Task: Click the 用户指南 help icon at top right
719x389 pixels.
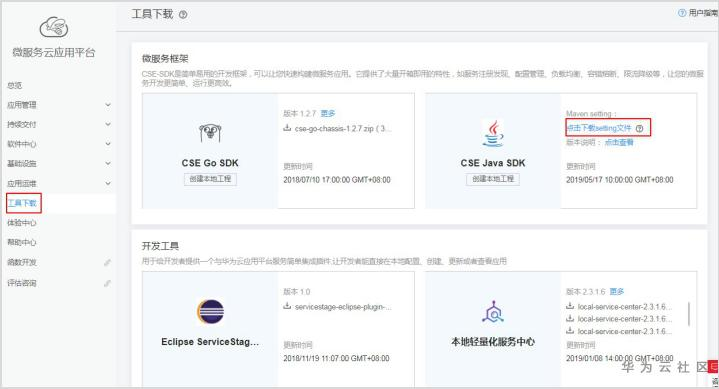Action: point(682,13)
